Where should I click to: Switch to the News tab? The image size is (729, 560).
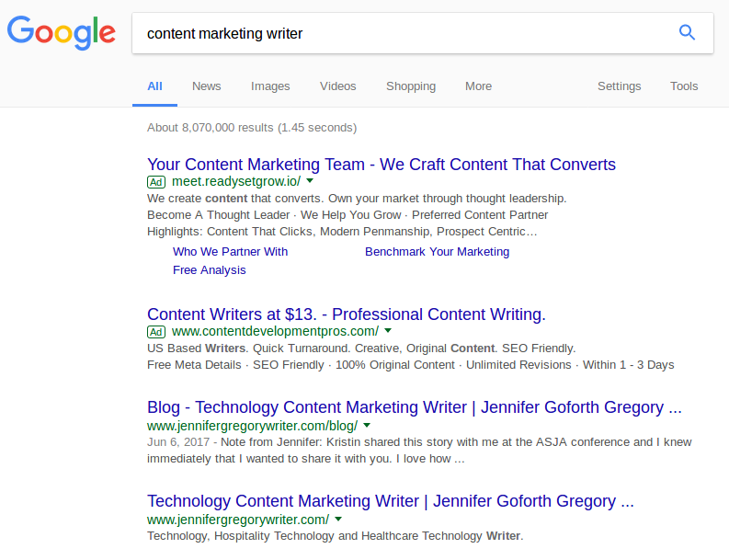tap(207, 86)
